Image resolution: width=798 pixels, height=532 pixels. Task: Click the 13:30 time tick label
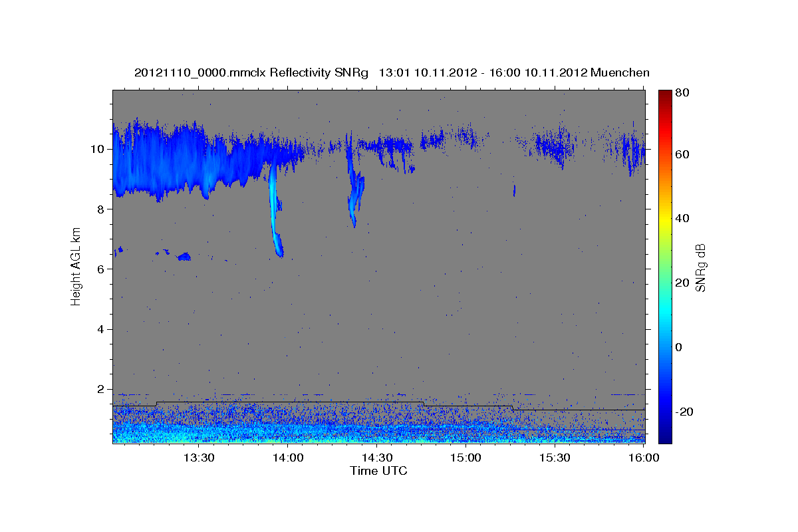198,458
